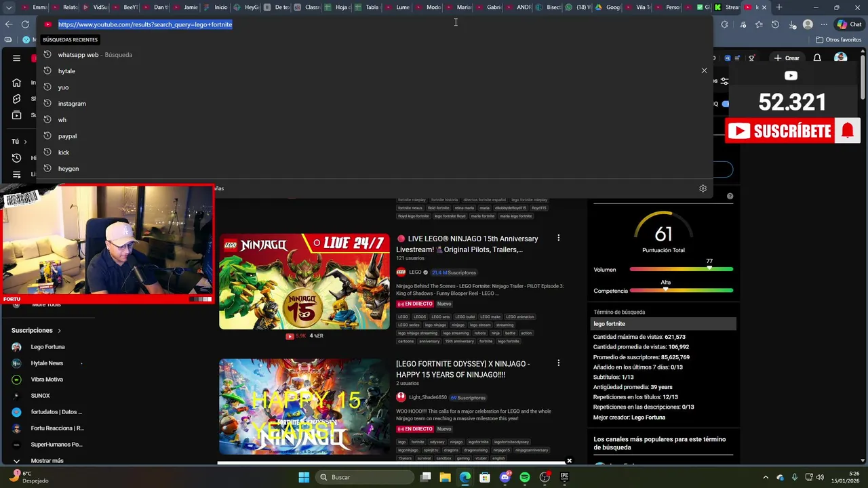Go back with the browser back arrow

coord(9,24)
